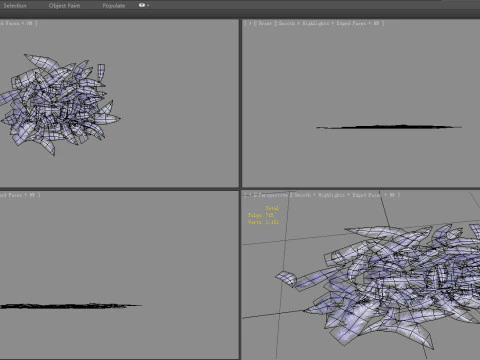Switch to the Object Paint tab
This screenshot has width=480, height=360.
click(x=64, y=6)
